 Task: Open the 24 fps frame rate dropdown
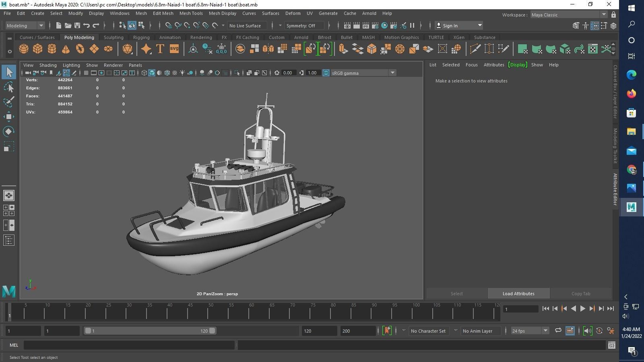(529, 331)
